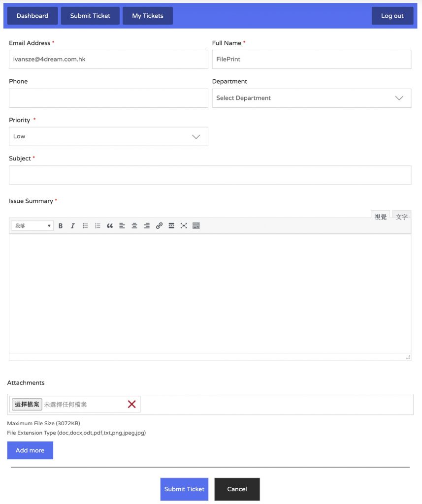This screenshot has width=422, height=504.
Task: Open fullscreen distraction-free editor mode
Action: click(184, 225)
